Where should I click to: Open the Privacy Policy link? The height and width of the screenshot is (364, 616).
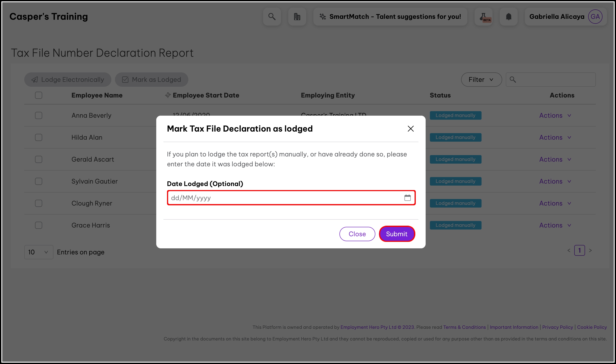[x=557, y=327]
